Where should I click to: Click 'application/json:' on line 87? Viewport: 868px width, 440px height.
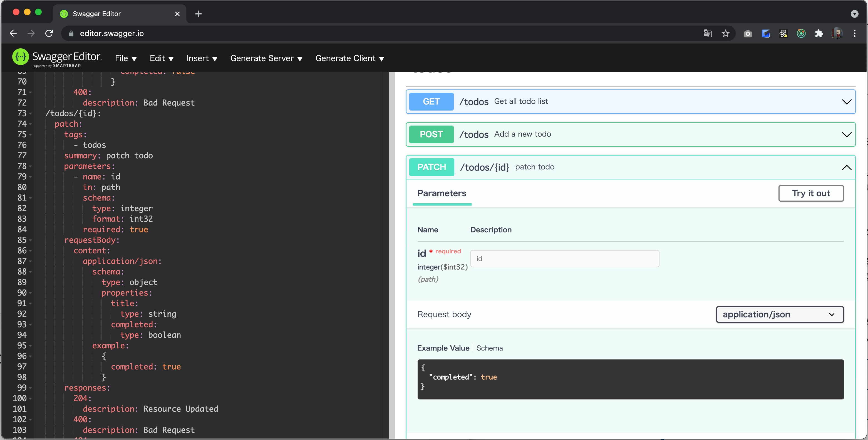tap(122, 261)
